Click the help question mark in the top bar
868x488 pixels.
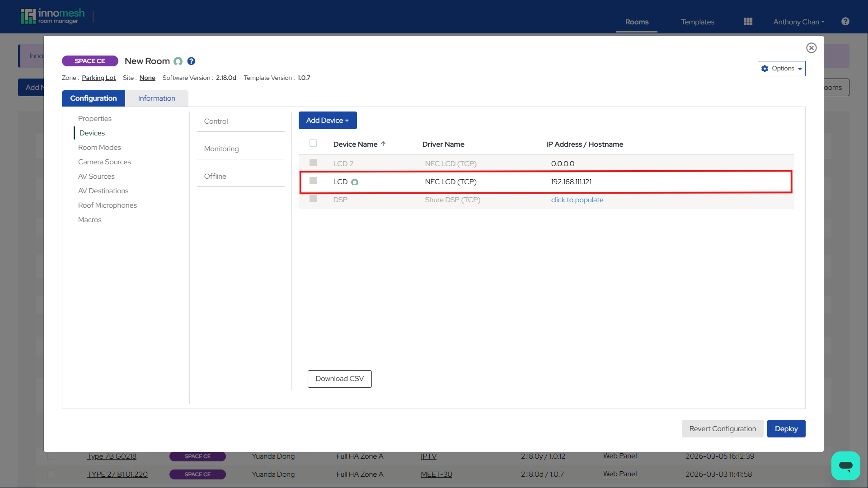845,21
